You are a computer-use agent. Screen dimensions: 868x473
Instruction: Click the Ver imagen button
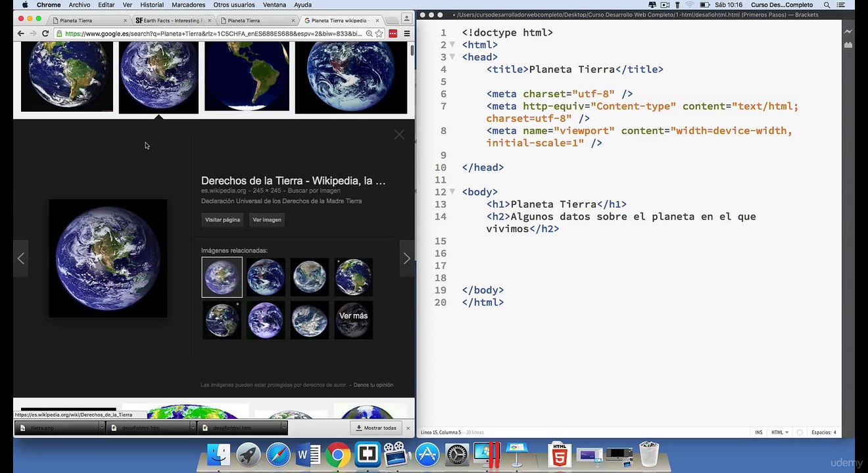pos(267,219)
